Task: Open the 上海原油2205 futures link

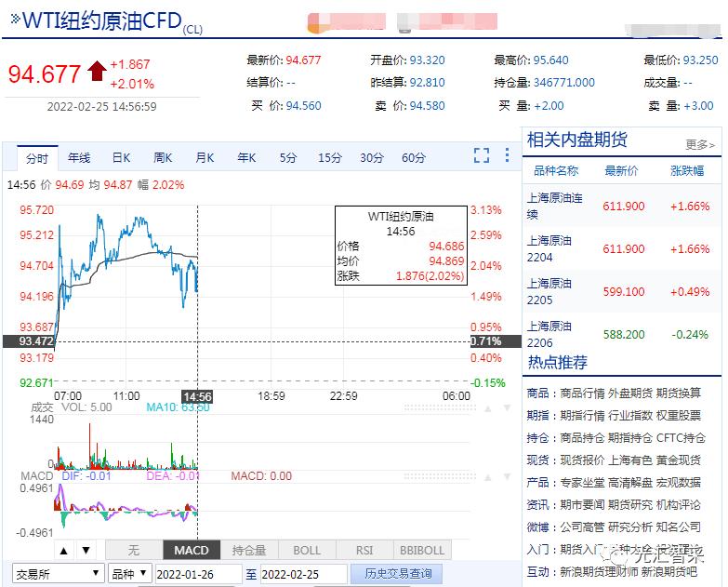Action: coord(549,292)
